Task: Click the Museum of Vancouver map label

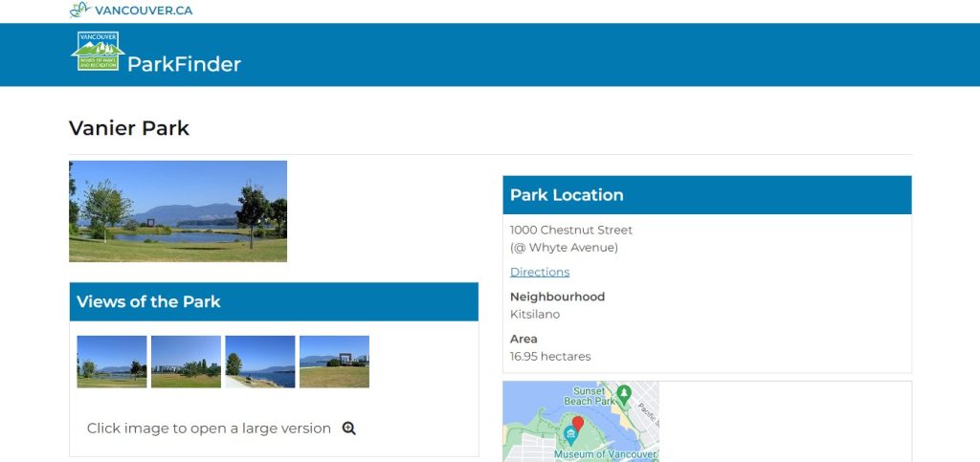Action: coord(605,454)
